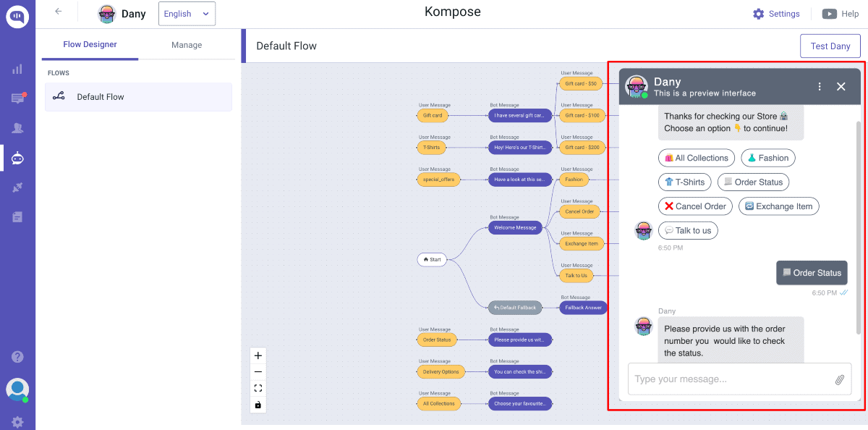
Task: Open the English language dropdown
Action: [187, 14]
